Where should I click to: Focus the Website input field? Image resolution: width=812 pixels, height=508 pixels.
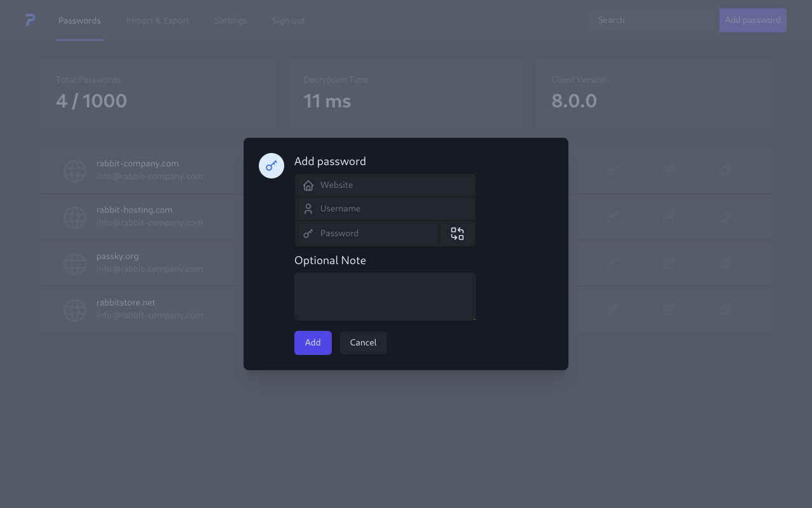coord(385,185)
